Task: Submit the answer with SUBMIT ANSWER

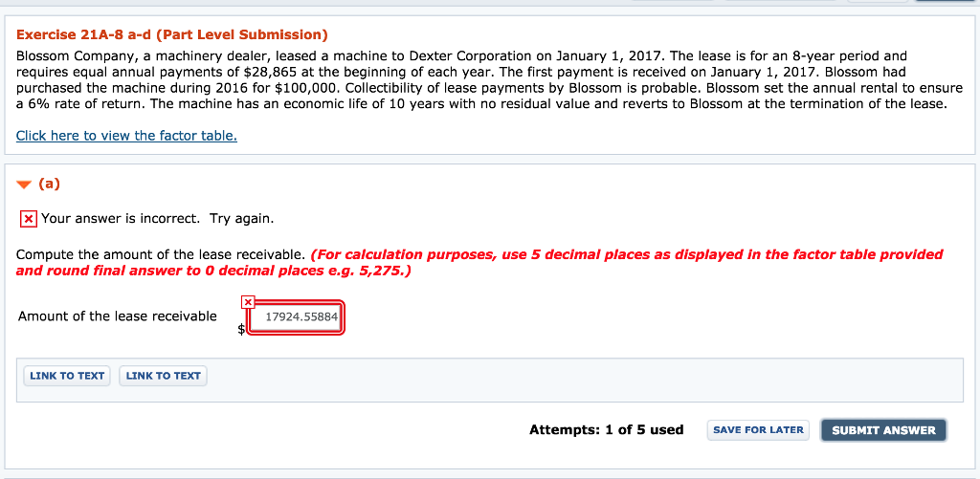Action: 883,430
